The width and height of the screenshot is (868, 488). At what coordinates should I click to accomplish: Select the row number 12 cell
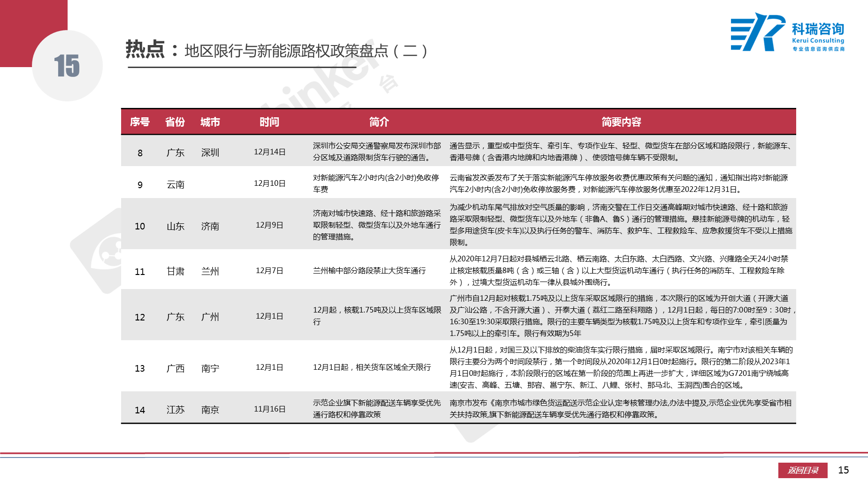140,317
